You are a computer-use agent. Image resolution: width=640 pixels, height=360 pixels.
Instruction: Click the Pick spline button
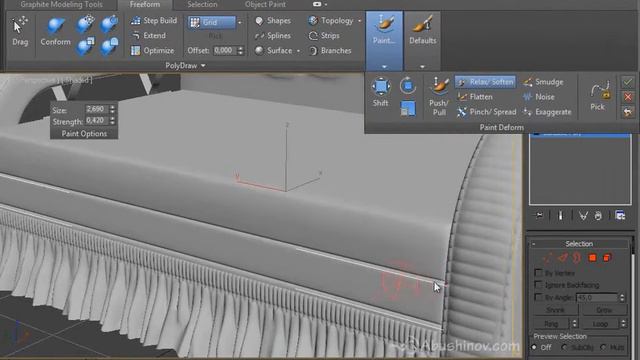(x=598, y=96)
